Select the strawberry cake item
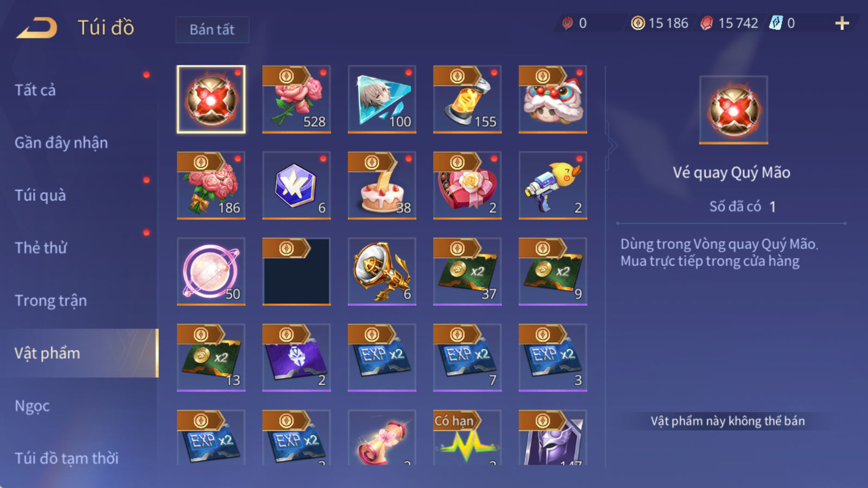This screenshot has width=868, height=488. click(382, 185)
